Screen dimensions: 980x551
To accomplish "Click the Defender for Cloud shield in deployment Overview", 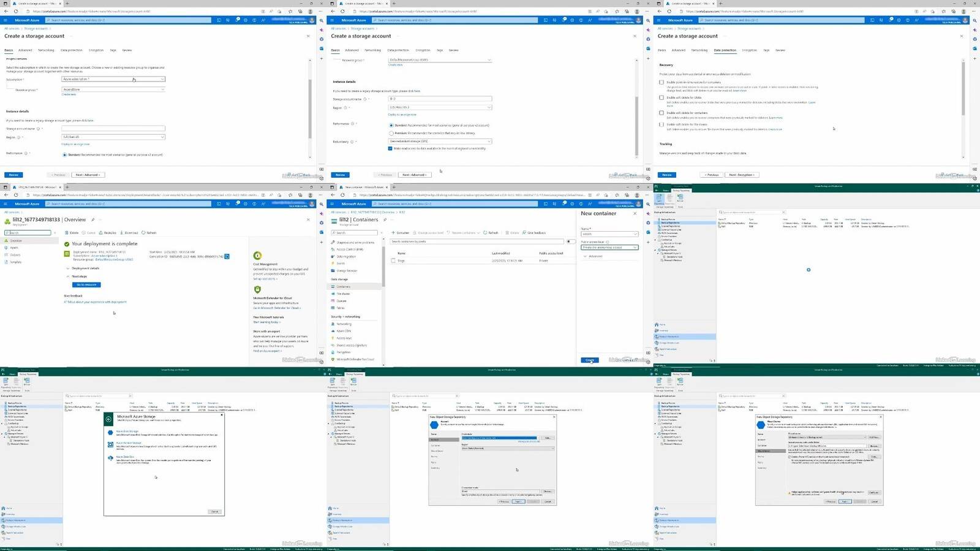I will (257, 289).
